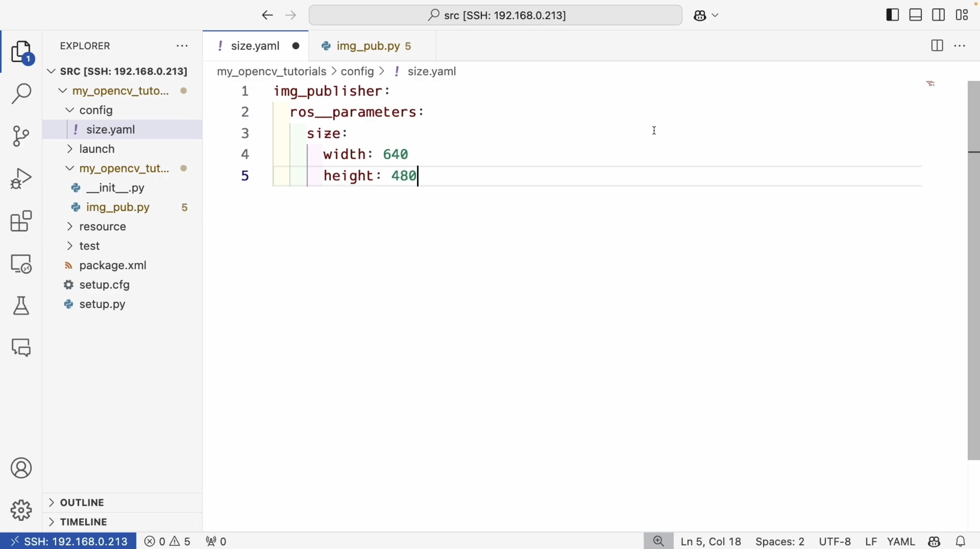The height and width of the screenshot is (549, 980).
Task: Expand the launch folder
Action: [x=97, y=149]
